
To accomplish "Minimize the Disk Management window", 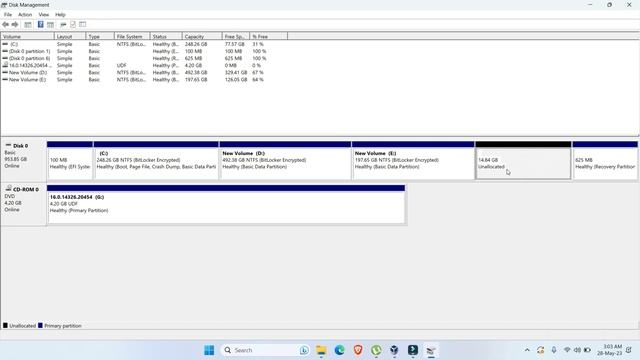I will pyautogui.click(x=590, y=5).
